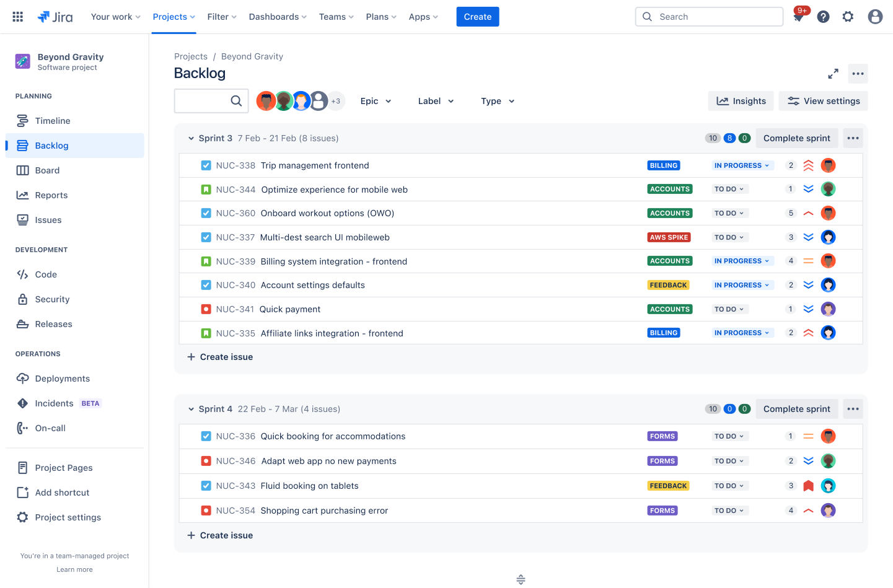893x588 pixels.
Task: Click the Complete sprint button for Sprint 3
Action: 797,138
